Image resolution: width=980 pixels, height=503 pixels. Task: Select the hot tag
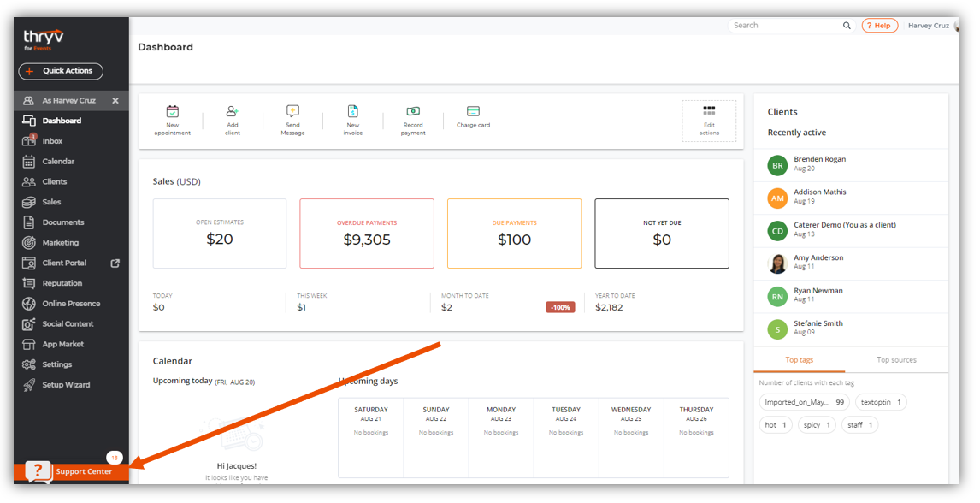click(776, 425)
